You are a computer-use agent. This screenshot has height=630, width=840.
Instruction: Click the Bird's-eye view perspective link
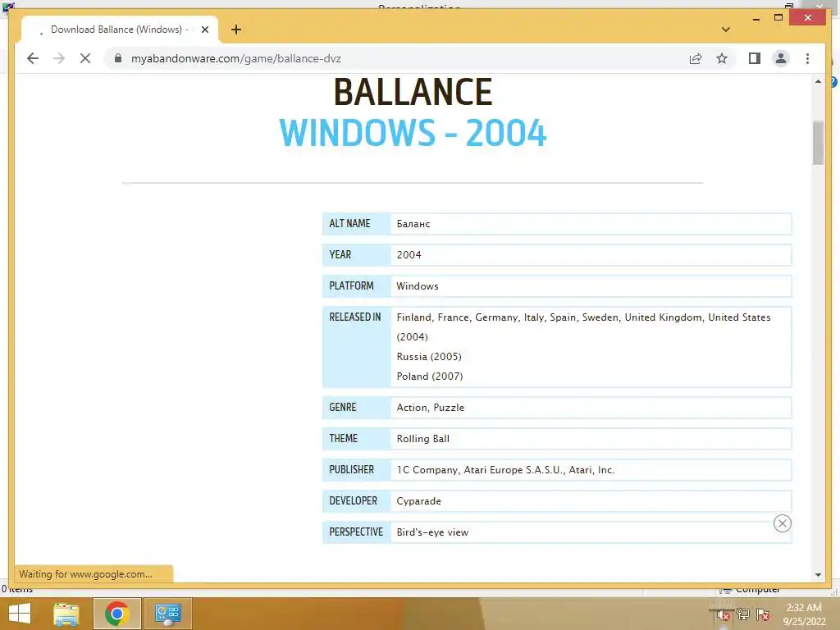(433, 532)
